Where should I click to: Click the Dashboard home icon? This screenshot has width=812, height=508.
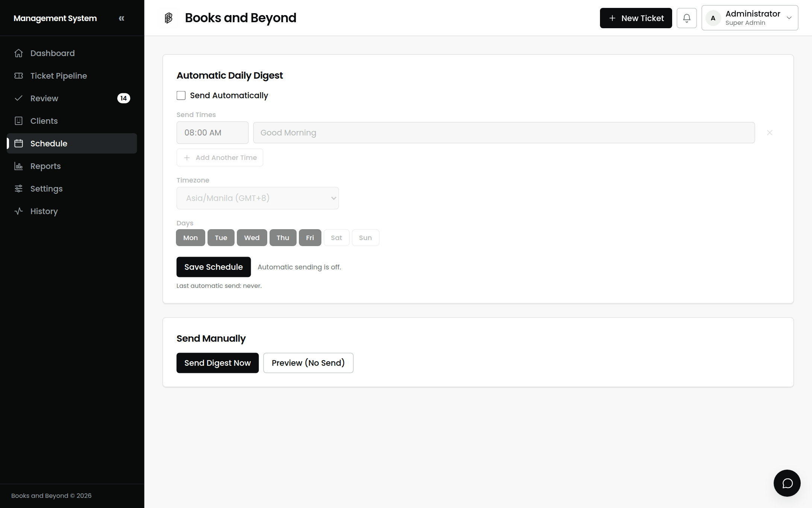pyautogui.click(x=18, y=53)
